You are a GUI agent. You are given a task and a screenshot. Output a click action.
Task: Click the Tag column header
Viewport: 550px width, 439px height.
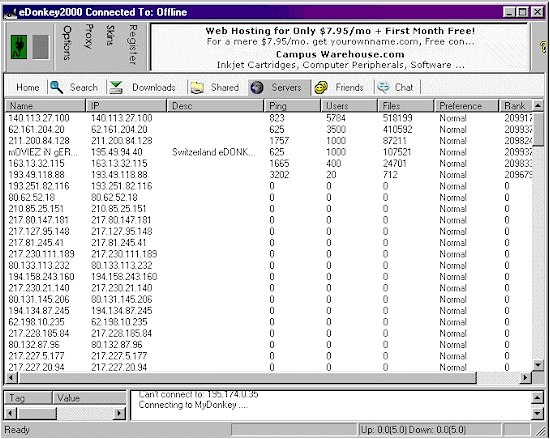click(x=28, y=398)
